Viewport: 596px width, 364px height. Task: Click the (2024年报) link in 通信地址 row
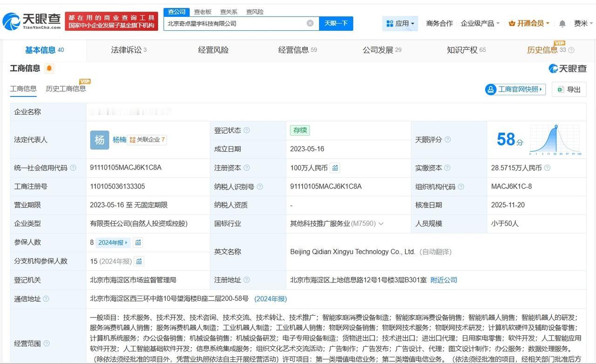coord(271,299)
